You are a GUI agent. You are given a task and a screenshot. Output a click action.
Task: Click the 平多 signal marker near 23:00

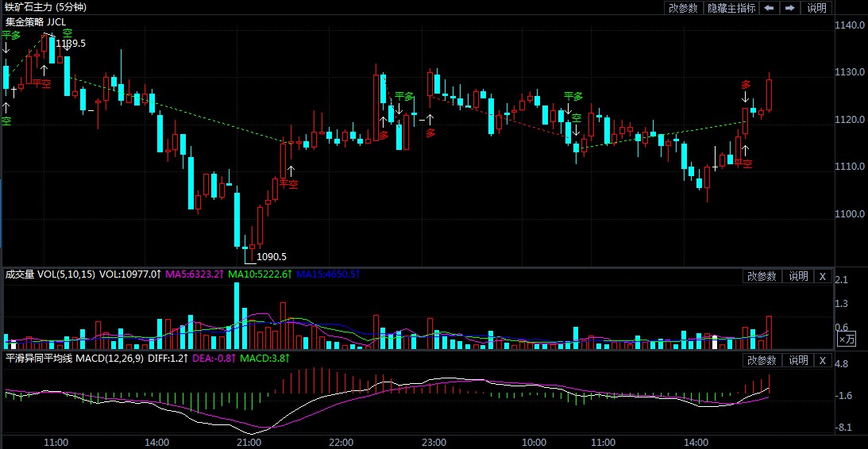(404, 96)
